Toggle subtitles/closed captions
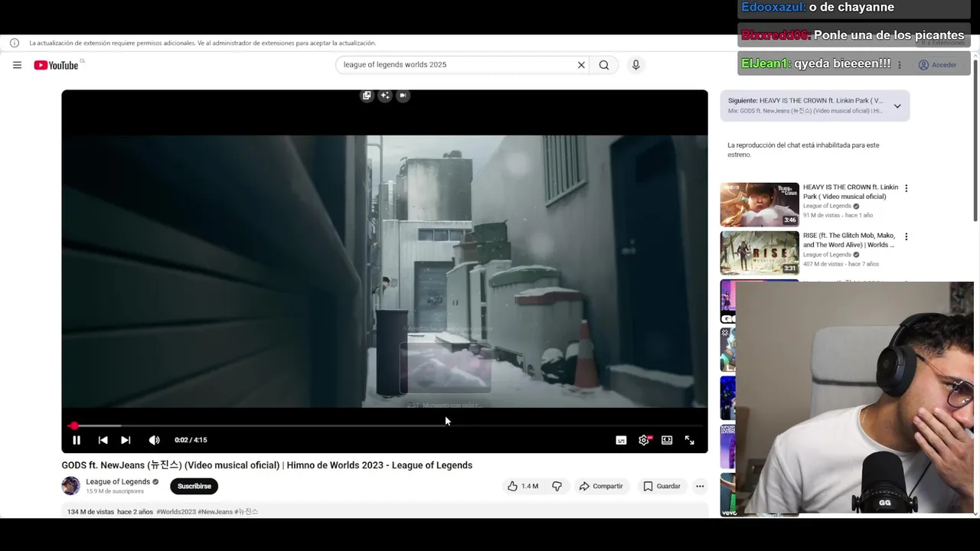 pos(621,440)
